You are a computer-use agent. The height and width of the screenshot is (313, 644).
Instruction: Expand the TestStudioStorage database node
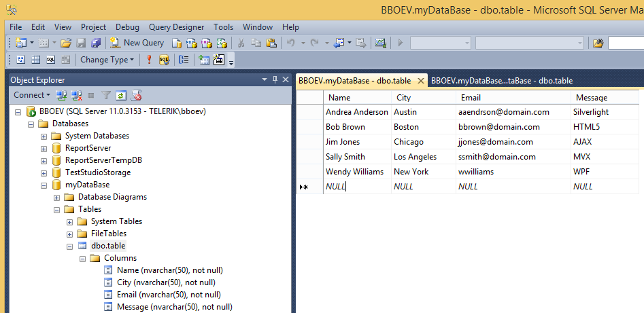44,172
